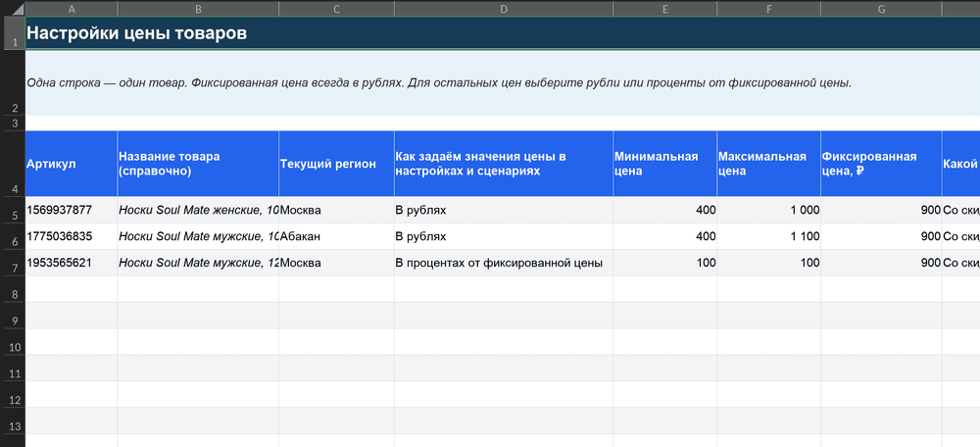The height and width of the screenshot is (447, 980).
Task: Click the 'Минимальная цена' header cell
Action: point(665,164)
